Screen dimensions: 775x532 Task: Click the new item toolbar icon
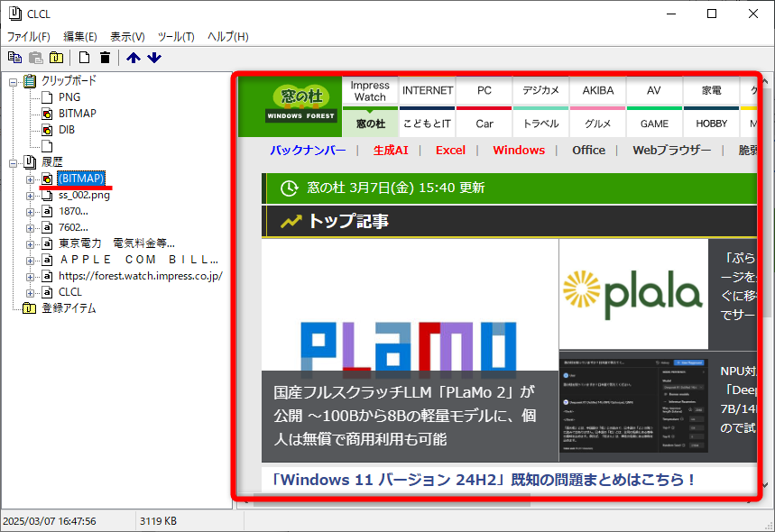(83, 57)
